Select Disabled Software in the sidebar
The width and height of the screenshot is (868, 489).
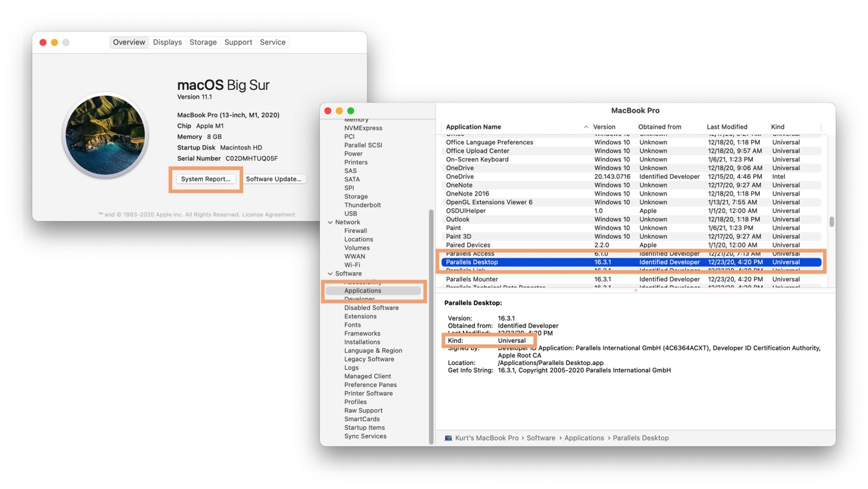tap(371, 308)
